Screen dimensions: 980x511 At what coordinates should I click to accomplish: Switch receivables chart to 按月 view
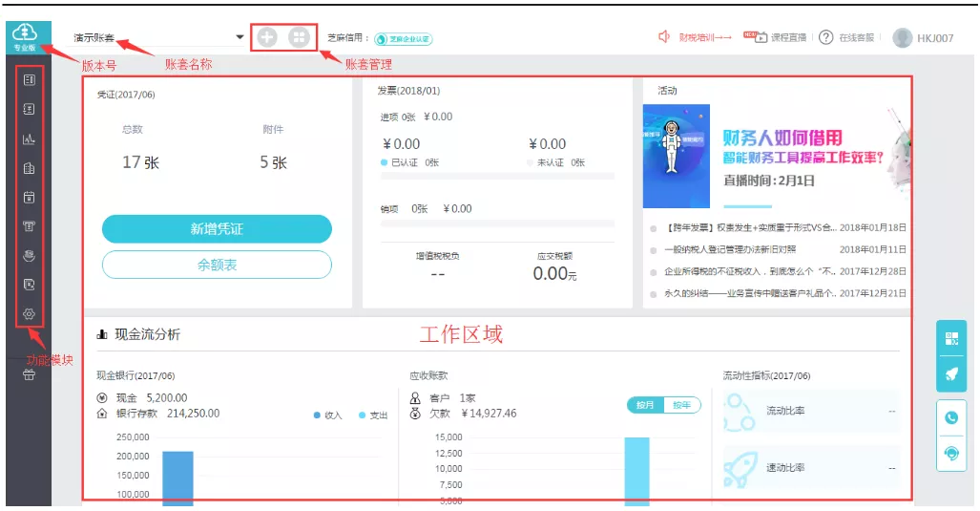[645, 405]
